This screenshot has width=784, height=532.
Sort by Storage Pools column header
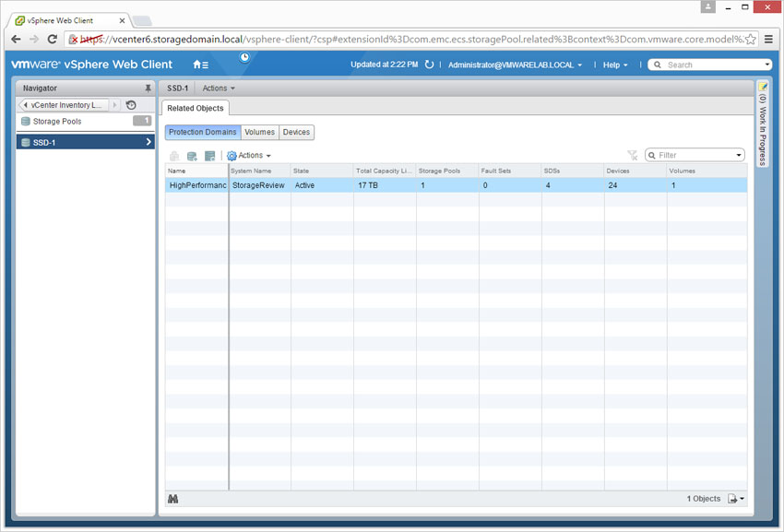(447, 171)
